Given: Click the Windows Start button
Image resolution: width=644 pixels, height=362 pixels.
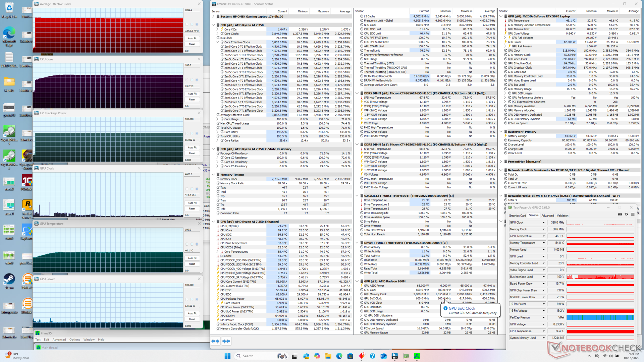Looking at the screenshot, I should [227, 356].
